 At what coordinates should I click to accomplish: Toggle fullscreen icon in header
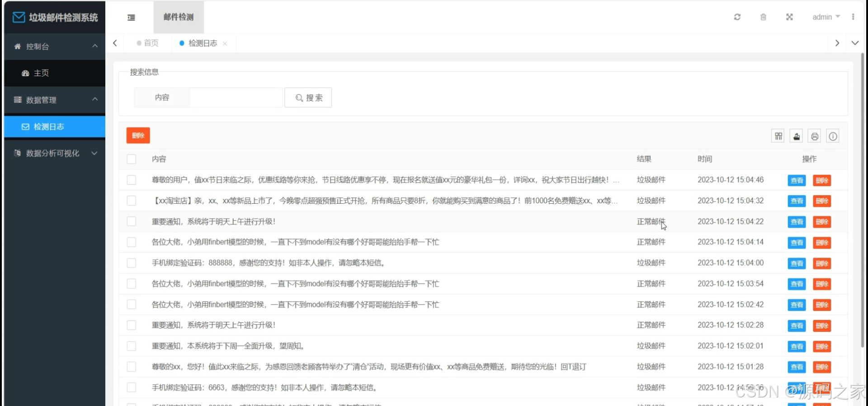(x=789, y=17)
